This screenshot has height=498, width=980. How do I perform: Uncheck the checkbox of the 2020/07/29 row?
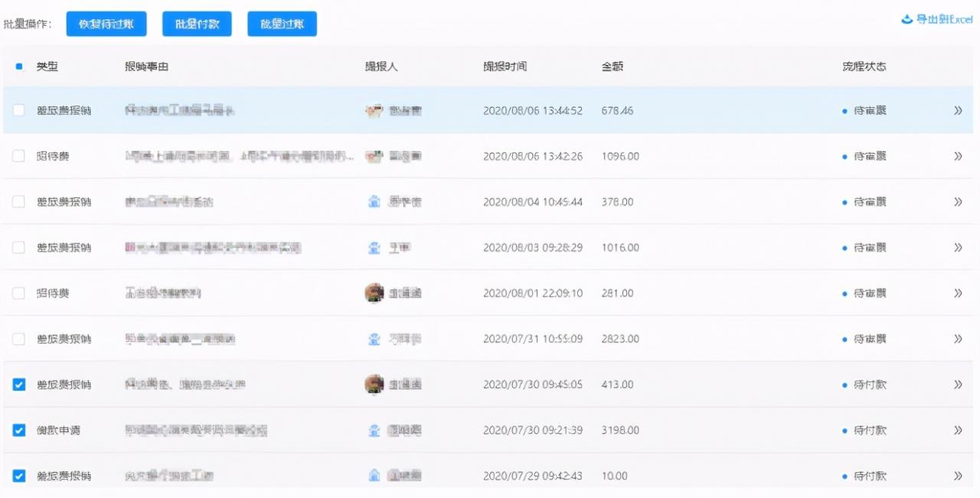[19, 475]
